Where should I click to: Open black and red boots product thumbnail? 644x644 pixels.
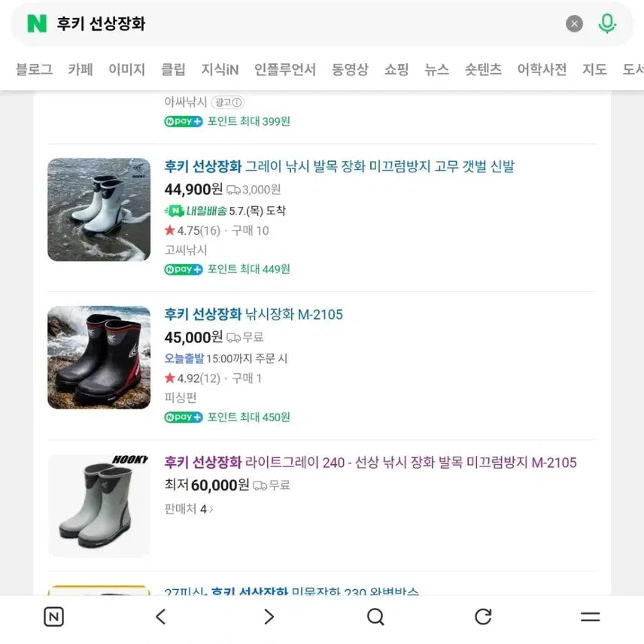coord(99,357)
